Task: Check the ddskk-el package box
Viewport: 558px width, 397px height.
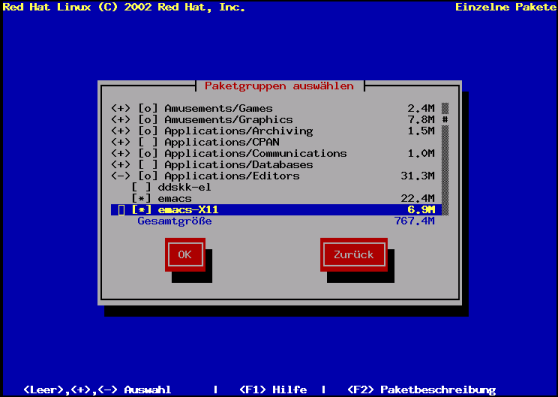Action: [x=141, y=187]
